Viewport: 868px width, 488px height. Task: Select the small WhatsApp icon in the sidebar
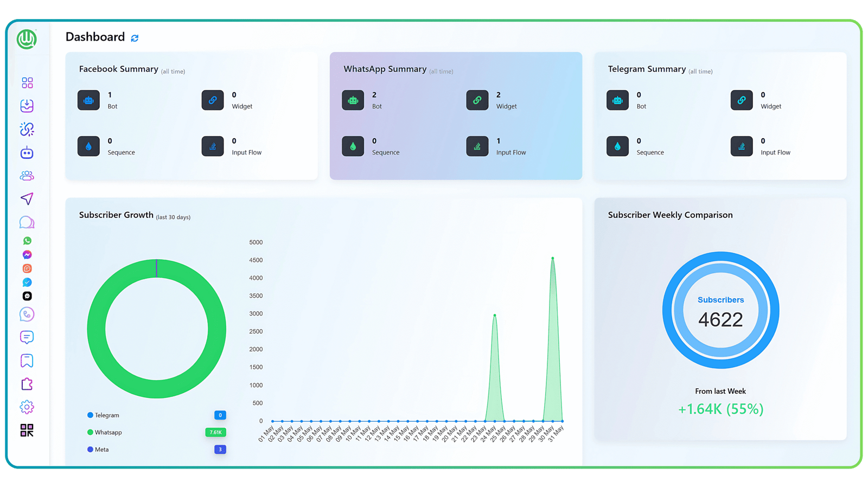pyautogui.click(x=27, y=241)
